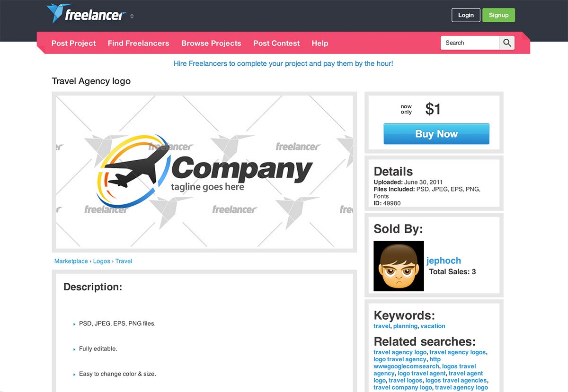
Task: Click the vacation keyword link
Action: tap(433, 326)
